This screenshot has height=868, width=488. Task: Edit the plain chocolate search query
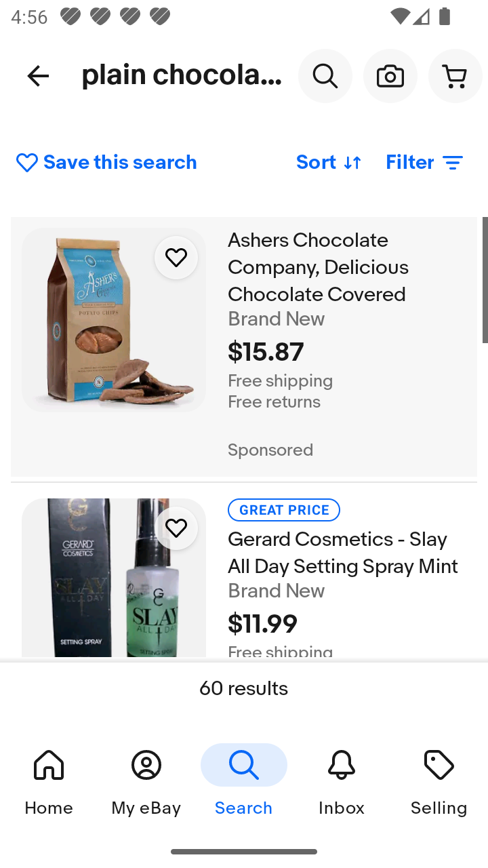(x=182, y=76)
